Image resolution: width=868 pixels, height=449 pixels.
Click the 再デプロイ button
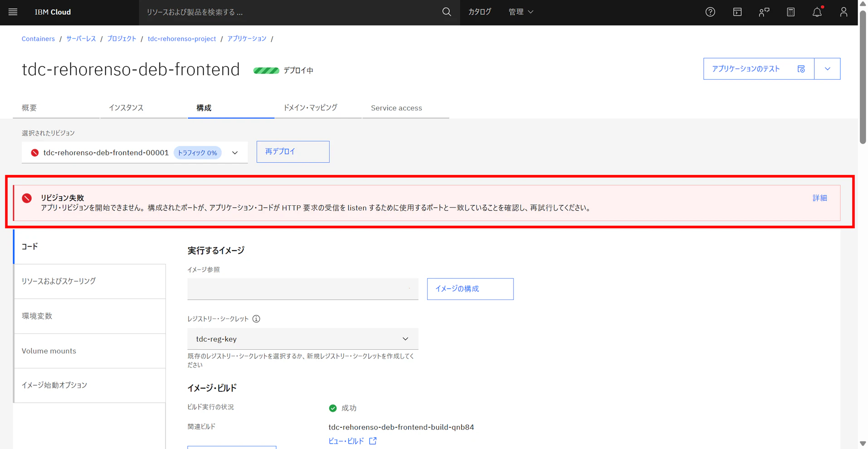tap(293, 152)
